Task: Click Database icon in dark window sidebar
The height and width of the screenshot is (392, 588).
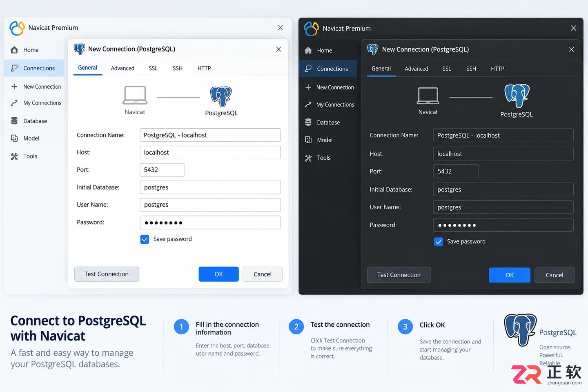Action: [308, 122]
